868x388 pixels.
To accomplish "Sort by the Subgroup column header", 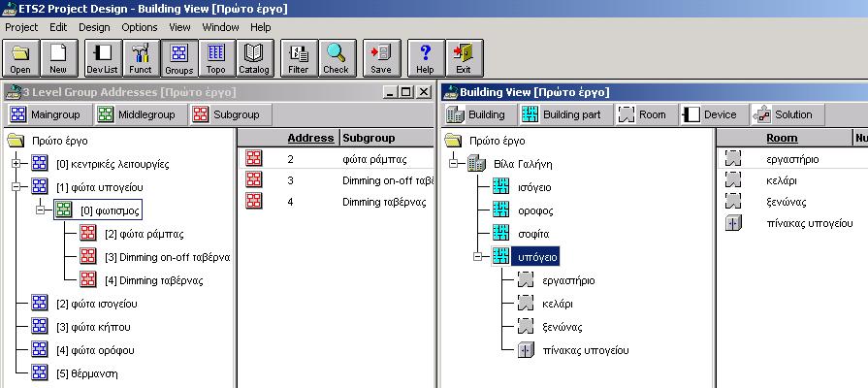I will (369, 138).
